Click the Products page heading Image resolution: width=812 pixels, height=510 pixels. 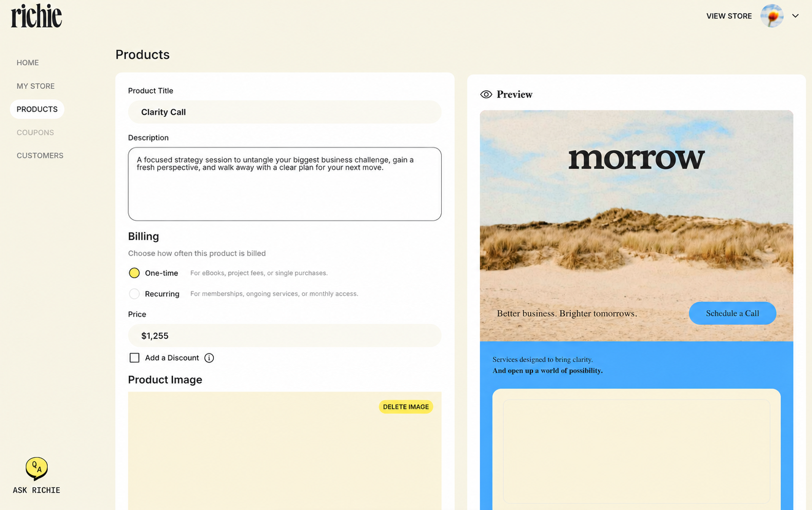(143, 54)
